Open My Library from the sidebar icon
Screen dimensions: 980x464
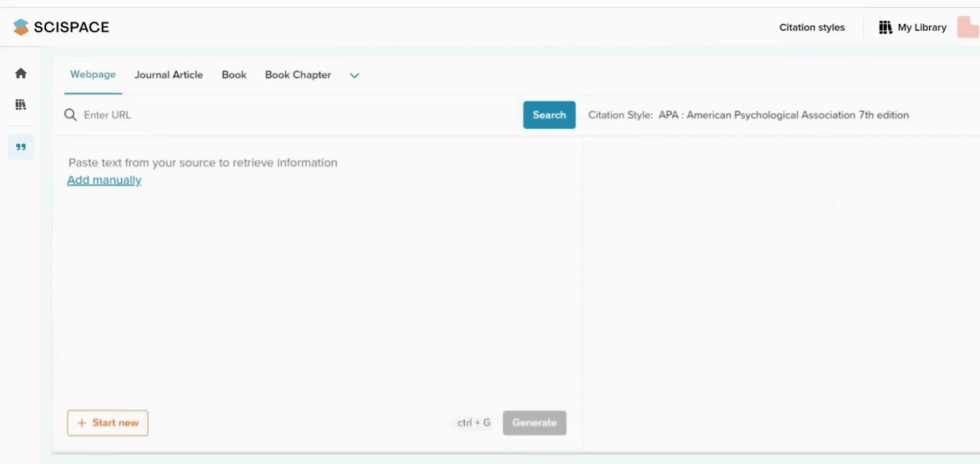tap(21, 105)
